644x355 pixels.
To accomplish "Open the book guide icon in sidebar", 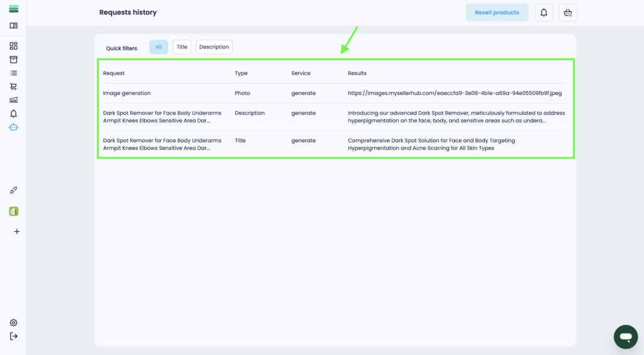I will point(13,26).
